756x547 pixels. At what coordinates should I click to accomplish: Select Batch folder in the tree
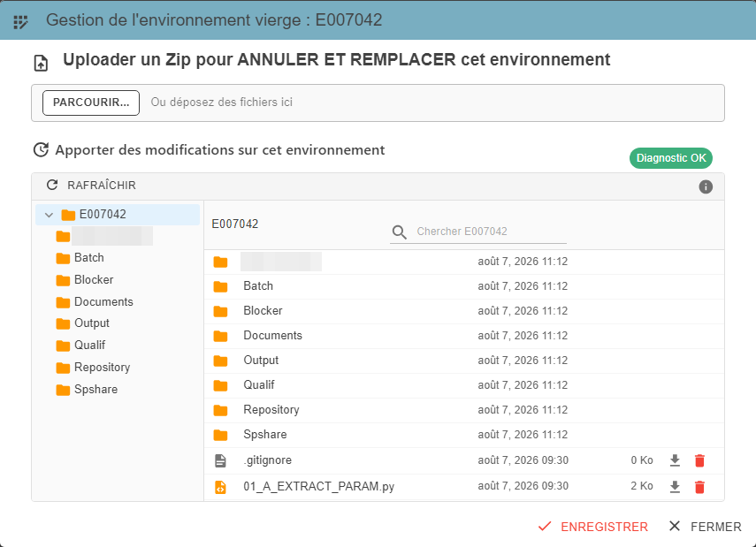click(88, 258)
